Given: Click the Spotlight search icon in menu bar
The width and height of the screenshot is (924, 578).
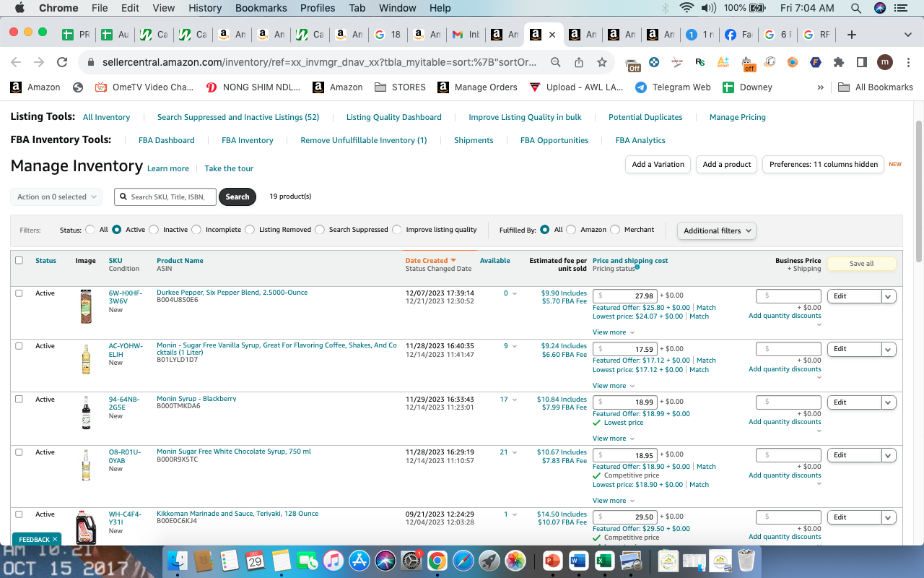Looking at the screenshot, I should 856,9.
